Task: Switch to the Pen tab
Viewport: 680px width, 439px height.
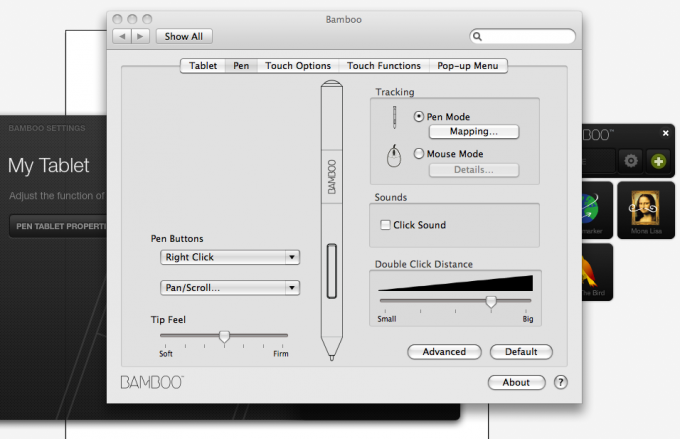Action: coord(241,66)
